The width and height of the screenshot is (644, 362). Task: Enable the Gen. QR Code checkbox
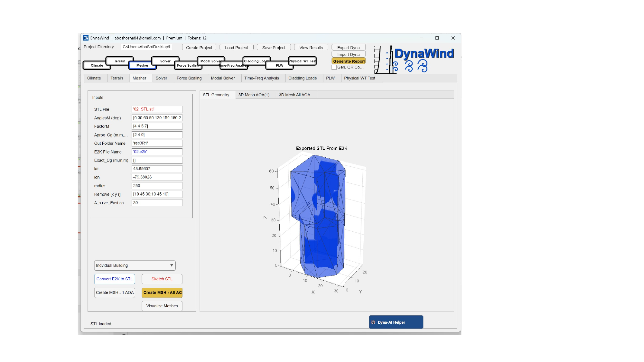[334, 68]
